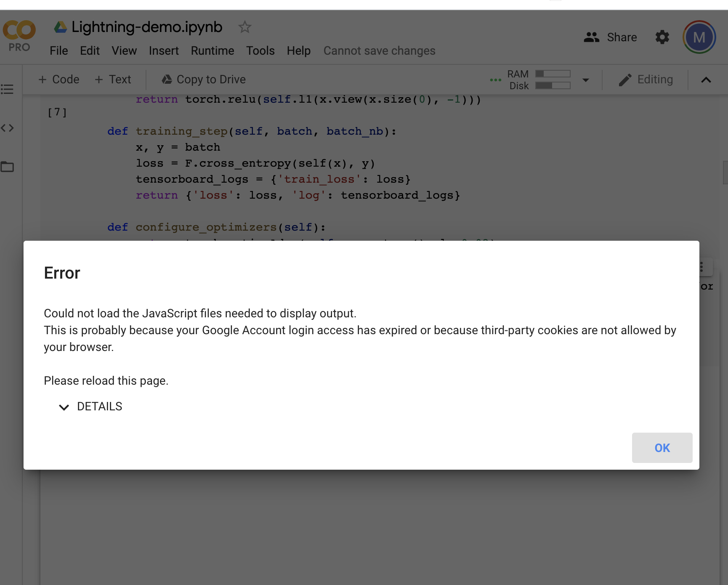
Task: Open the Files sidebar panel
Action: pos(8,167)
